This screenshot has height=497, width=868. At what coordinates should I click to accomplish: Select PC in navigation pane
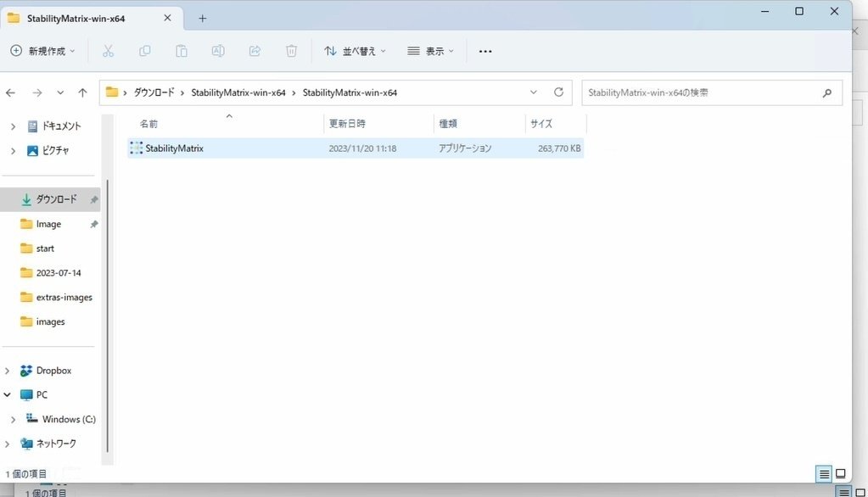pyautogui.click(x=42, y=394)
